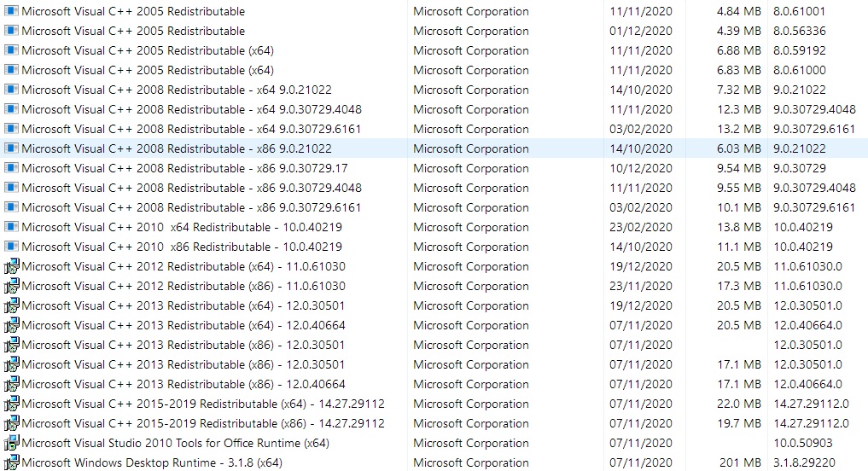Click icon of Visual C++ 2005 Redistributable version 8.0.56336
The width and height of the screenshot is (868, 471).
tap(11, 31)
